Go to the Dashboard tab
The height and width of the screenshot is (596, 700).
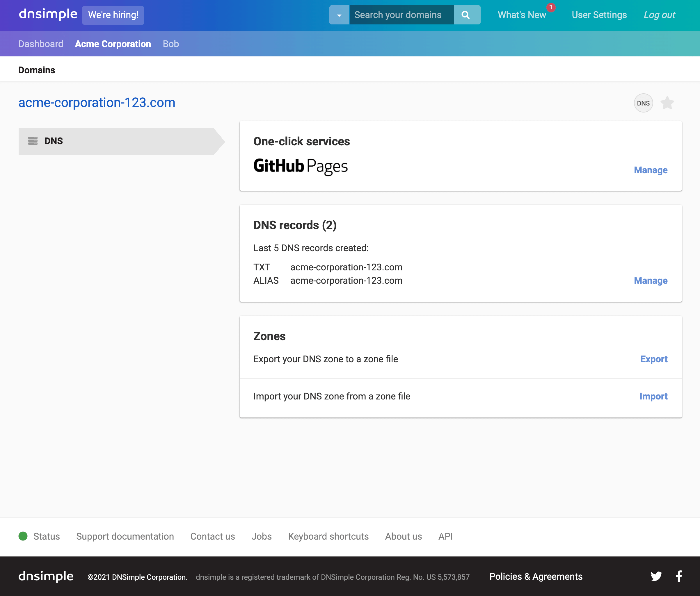coord(40,44)
